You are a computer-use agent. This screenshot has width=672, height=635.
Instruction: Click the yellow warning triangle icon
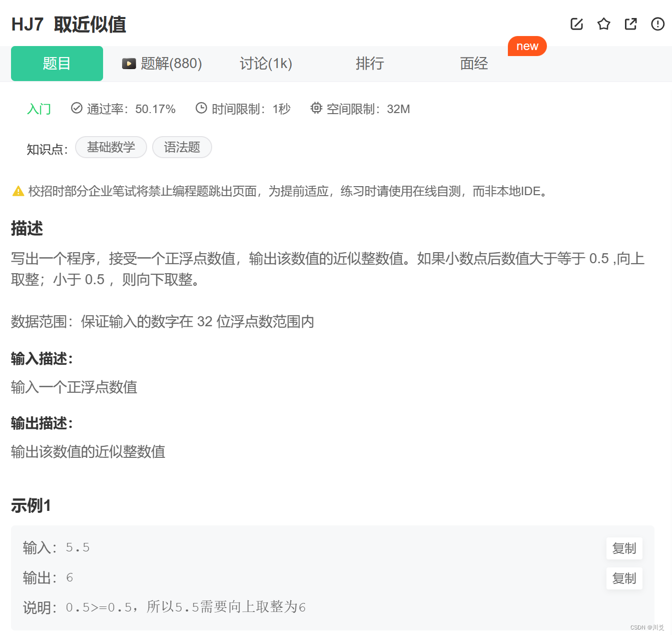tap(18, 191)
